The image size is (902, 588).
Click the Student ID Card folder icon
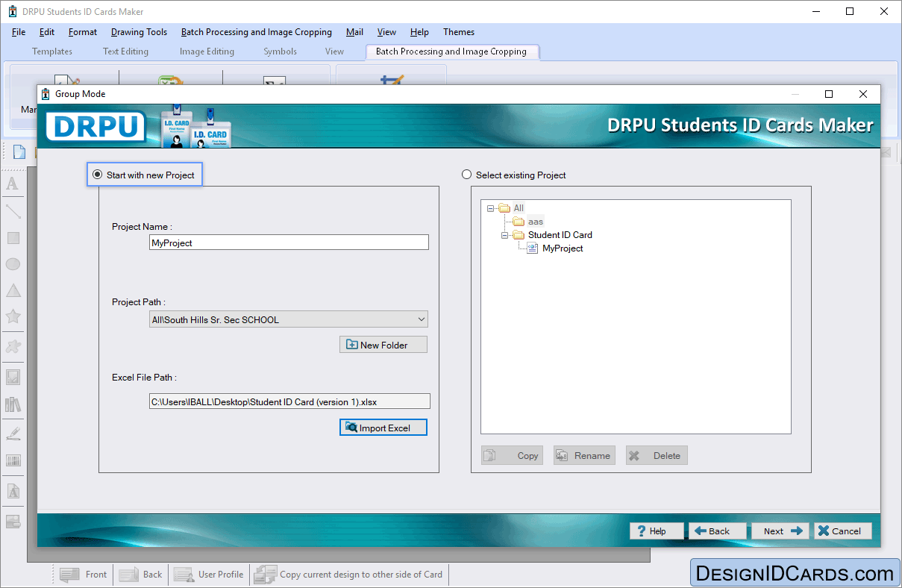(519, 235)
